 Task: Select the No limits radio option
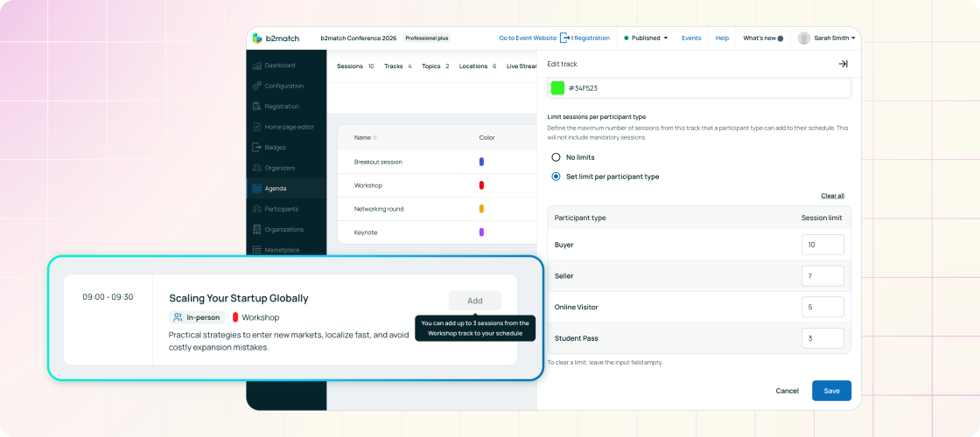tap(556, 157)
